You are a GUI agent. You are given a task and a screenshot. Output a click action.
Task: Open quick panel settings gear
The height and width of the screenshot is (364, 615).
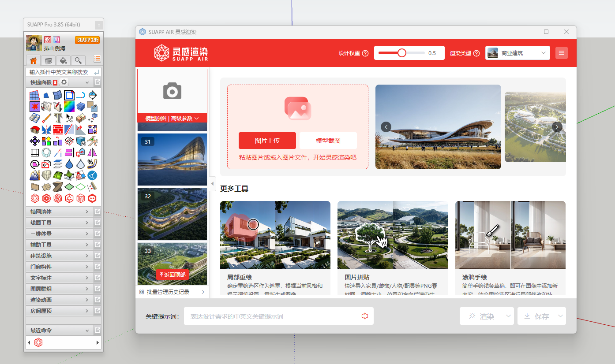[x=64, y=82]
